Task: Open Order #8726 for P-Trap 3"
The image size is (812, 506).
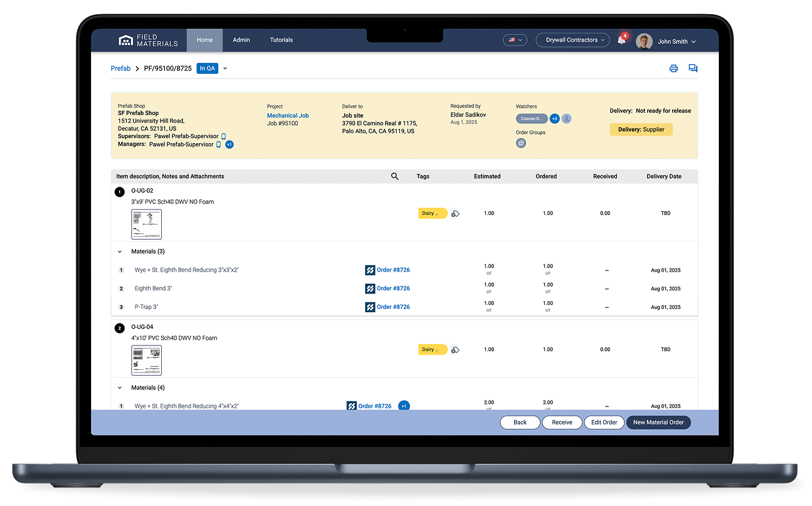Action: 393,307
